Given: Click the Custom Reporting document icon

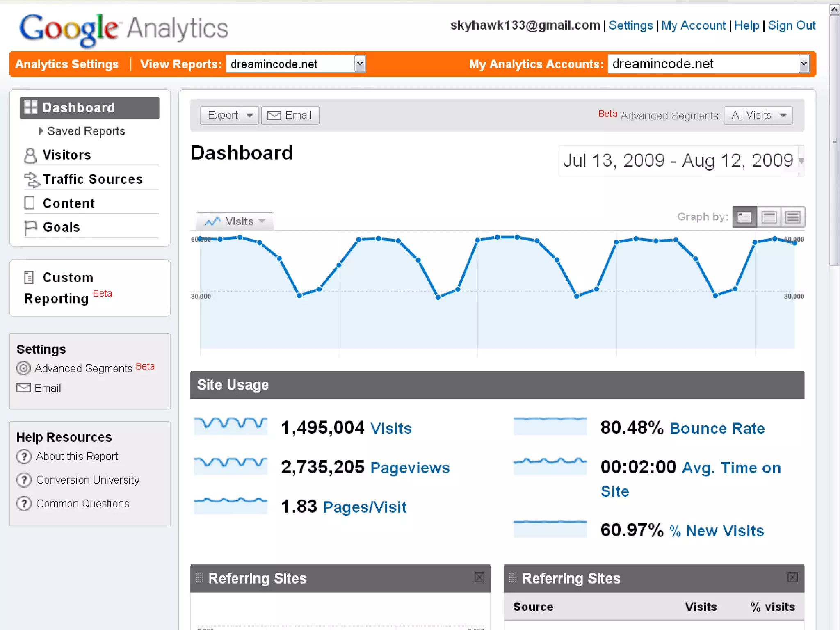Looking at the screenshot, I should 29,278.
